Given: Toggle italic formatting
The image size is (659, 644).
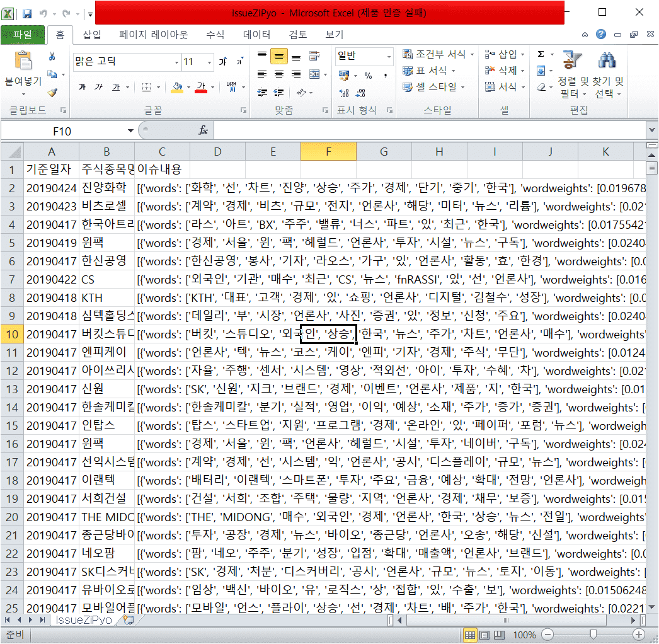Looking at the screenshot, I should (x=99, y=87).
